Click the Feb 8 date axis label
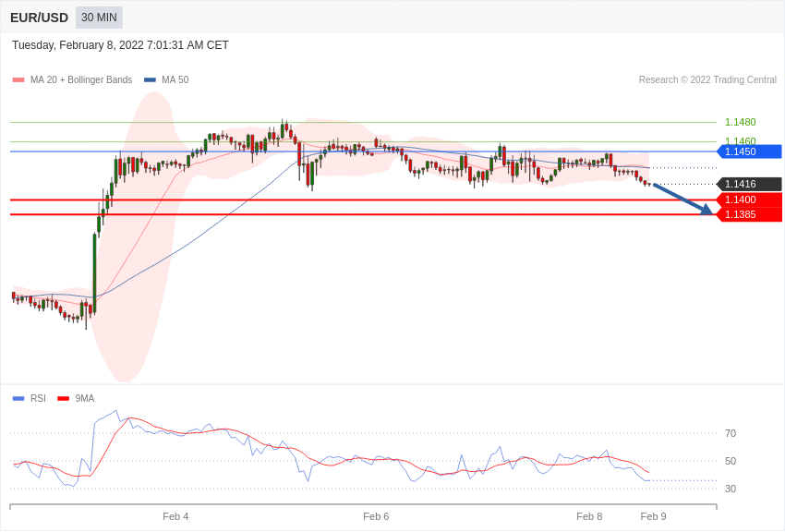 click(x=589, y=516)
